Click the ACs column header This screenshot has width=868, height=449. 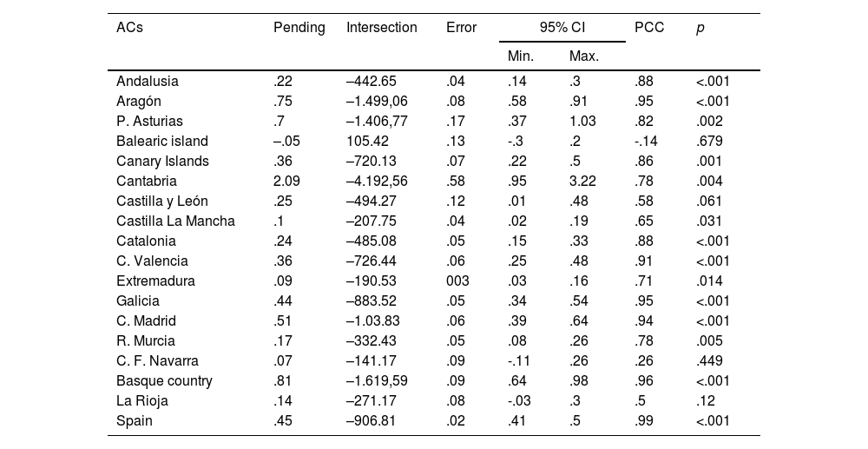pos(129,28)
